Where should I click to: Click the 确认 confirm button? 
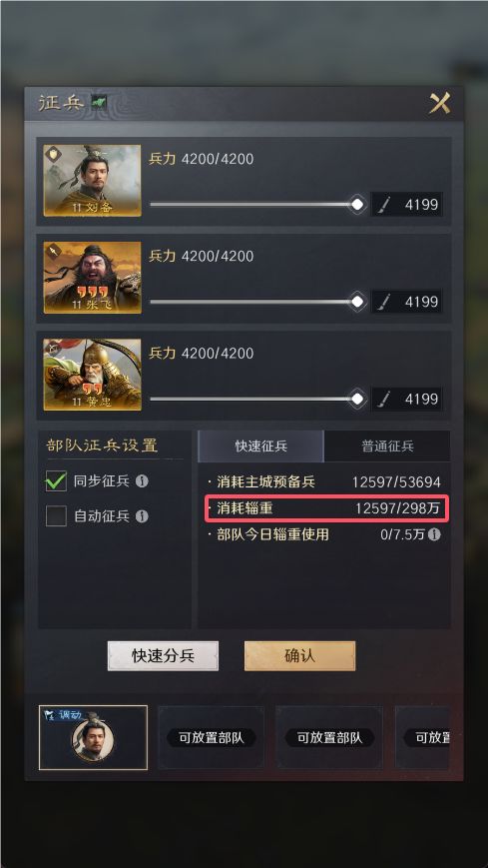pyautogui.click(x=299, y=656)
